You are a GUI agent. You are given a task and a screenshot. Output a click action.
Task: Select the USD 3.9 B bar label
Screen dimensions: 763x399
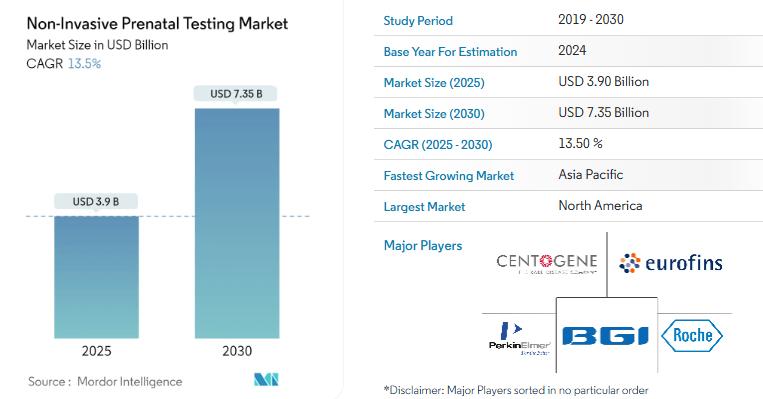[x=96, y=201]
